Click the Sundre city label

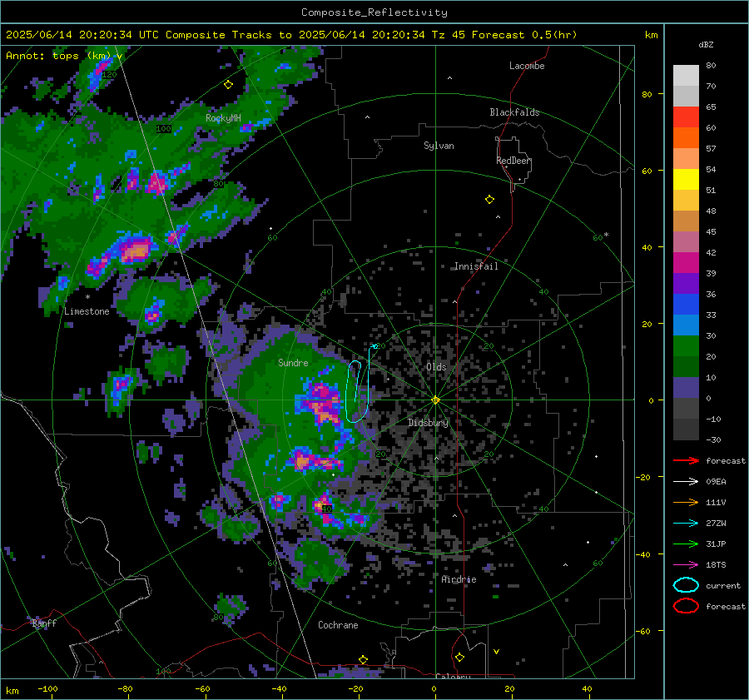click(293, 363)
